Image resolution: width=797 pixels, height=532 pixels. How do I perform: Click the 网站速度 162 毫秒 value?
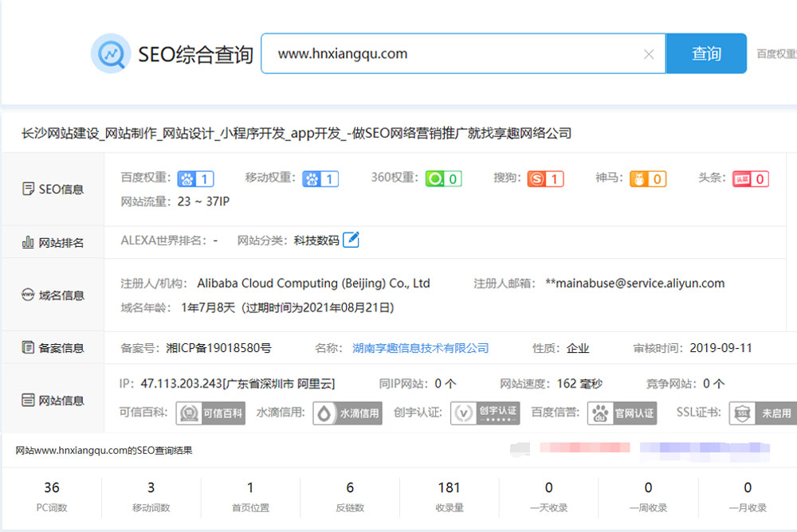579,384
